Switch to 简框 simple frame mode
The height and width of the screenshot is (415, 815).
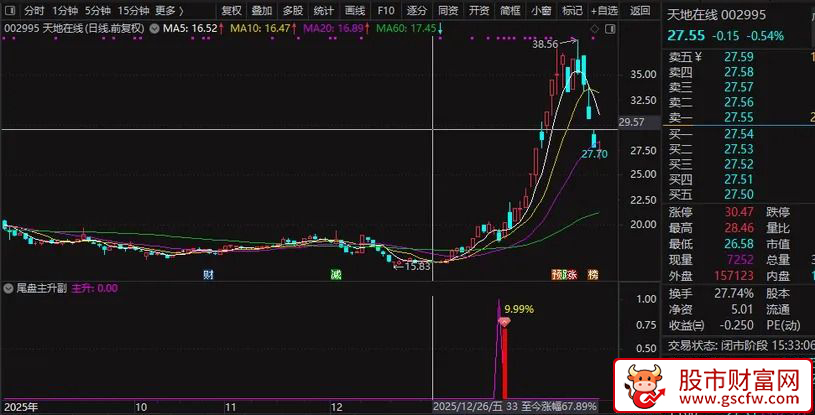(510, 10)
